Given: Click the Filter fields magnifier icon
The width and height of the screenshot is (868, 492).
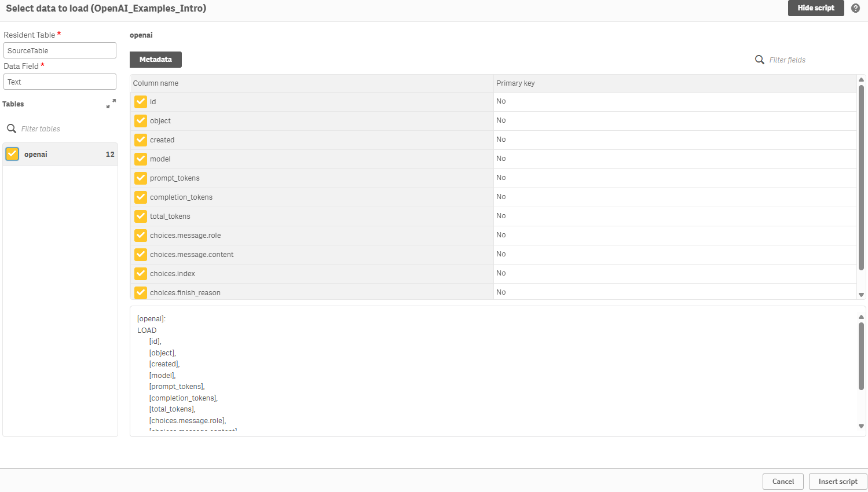Looking at the screenshot, I should (x=759, y=60).
